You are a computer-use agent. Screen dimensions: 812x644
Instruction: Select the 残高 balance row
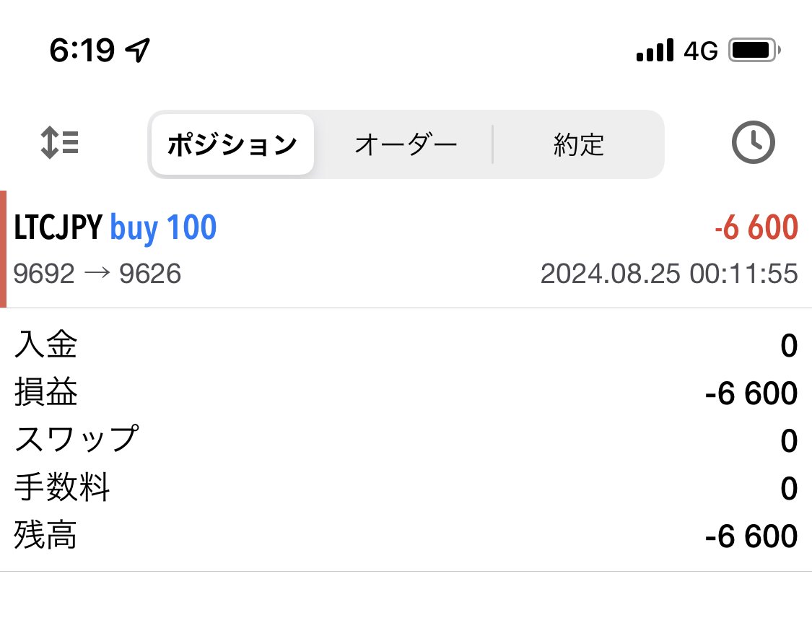(406, 535)
